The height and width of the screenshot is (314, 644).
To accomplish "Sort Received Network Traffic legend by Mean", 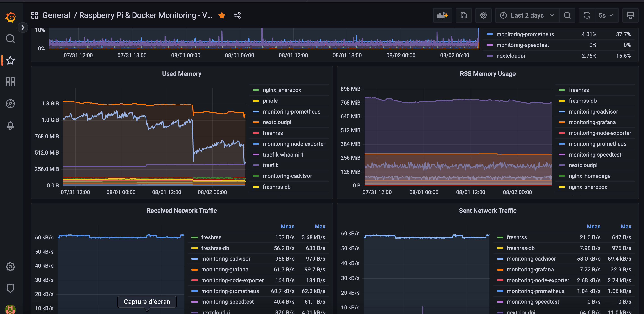I will click(x=288, y=226).
